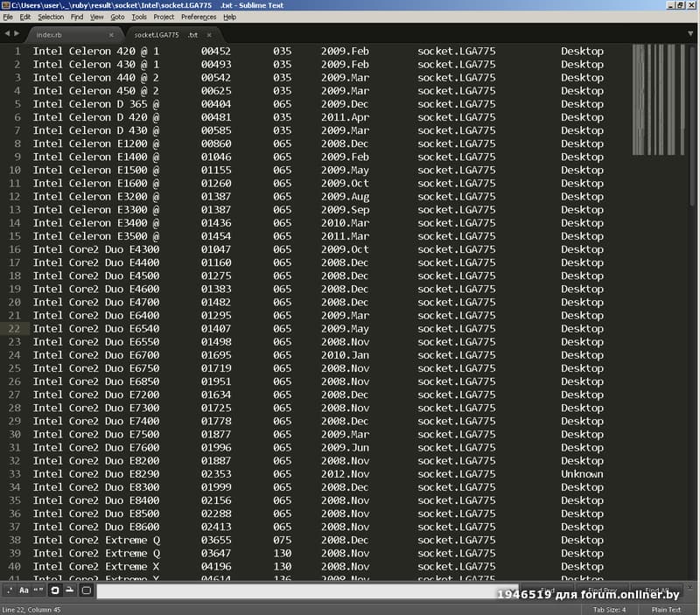Image resolution: width=700 pixels, height=615 pixels.
Task: Click text "Intel Core2 Extreme X" on line 40
Action: (x=96, y=567)
